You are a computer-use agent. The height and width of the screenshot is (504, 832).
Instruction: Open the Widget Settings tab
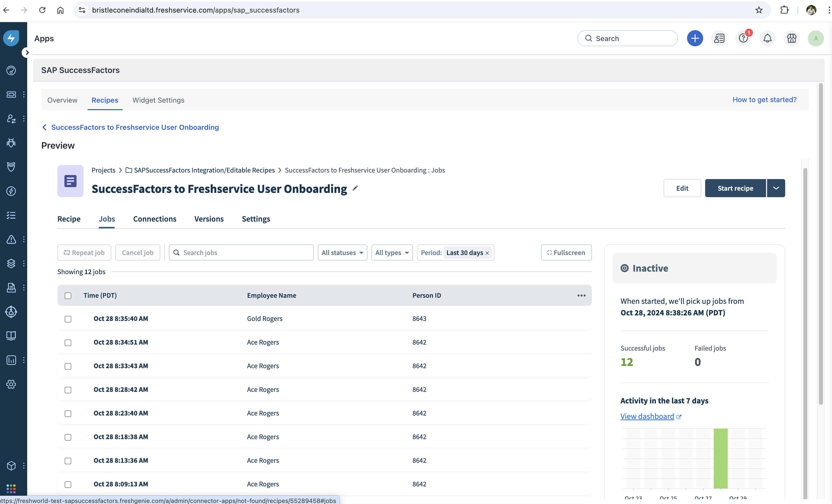click(x=158, y=100)
